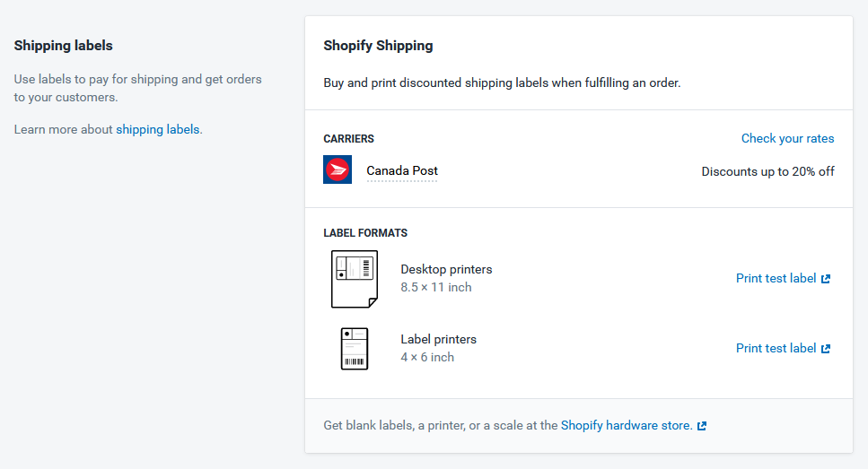Click the 4 × 6 inch size text
868x469 pixels.
coord(427,357)
